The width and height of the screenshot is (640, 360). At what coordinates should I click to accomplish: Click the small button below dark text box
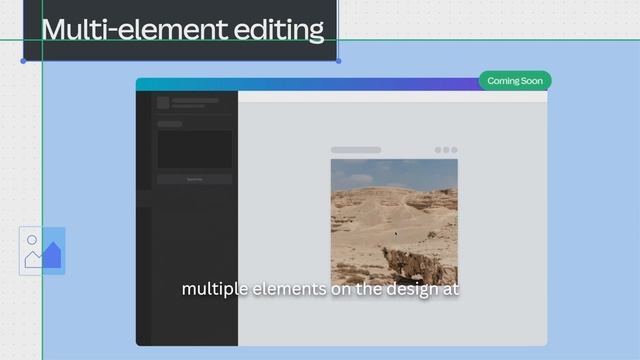[x=195, y=179]
